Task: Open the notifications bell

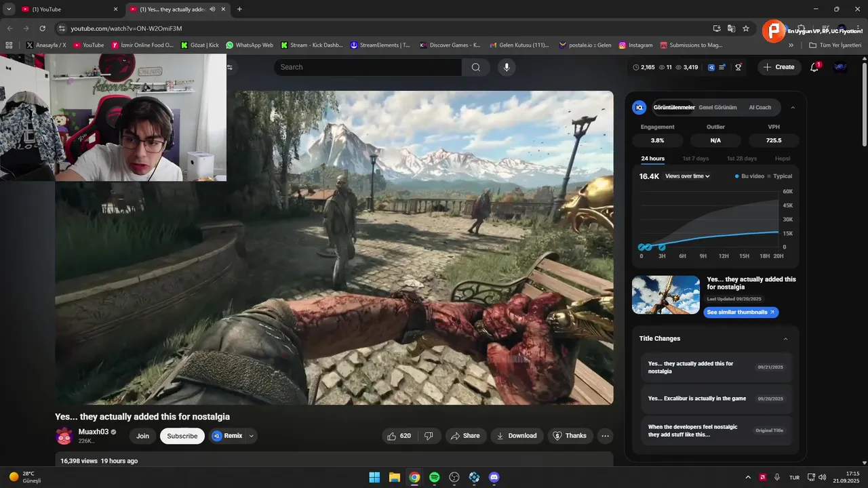Action: click(x=815, y=67)
